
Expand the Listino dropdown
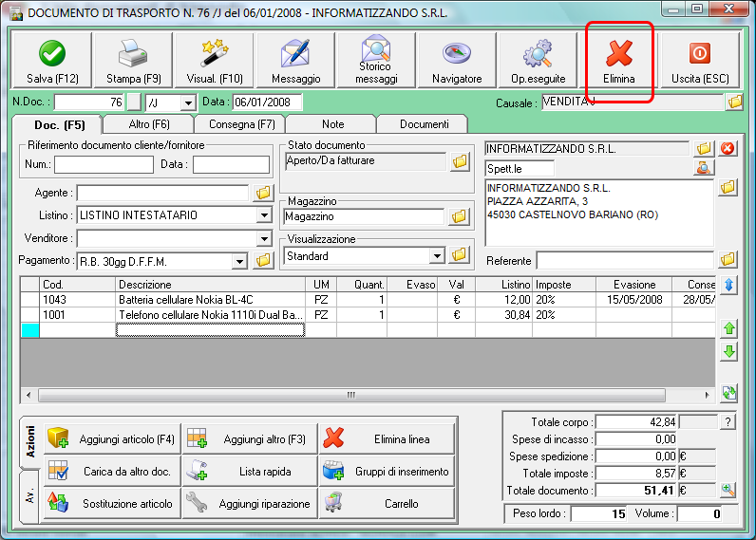264,215
